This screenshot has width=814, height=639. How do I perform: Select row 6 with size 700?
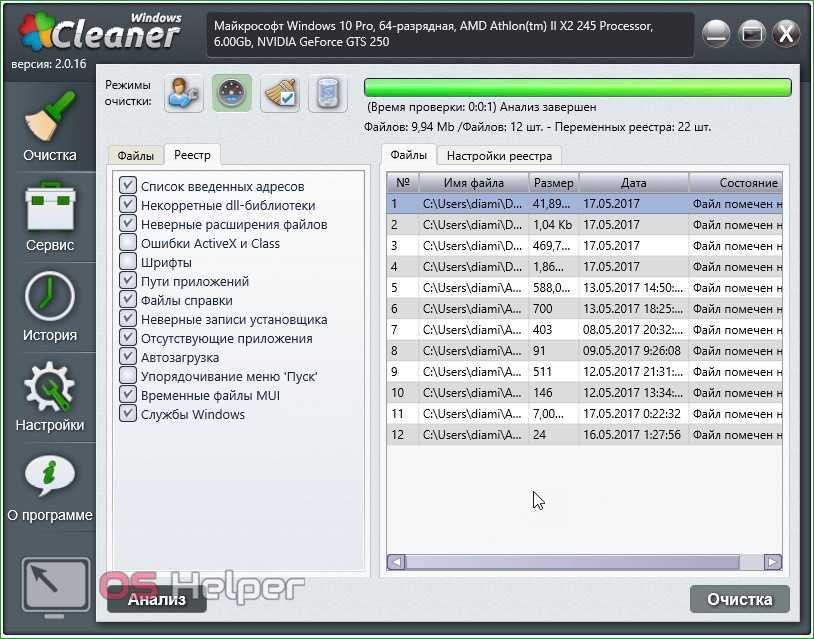click(x=585, y=308)
